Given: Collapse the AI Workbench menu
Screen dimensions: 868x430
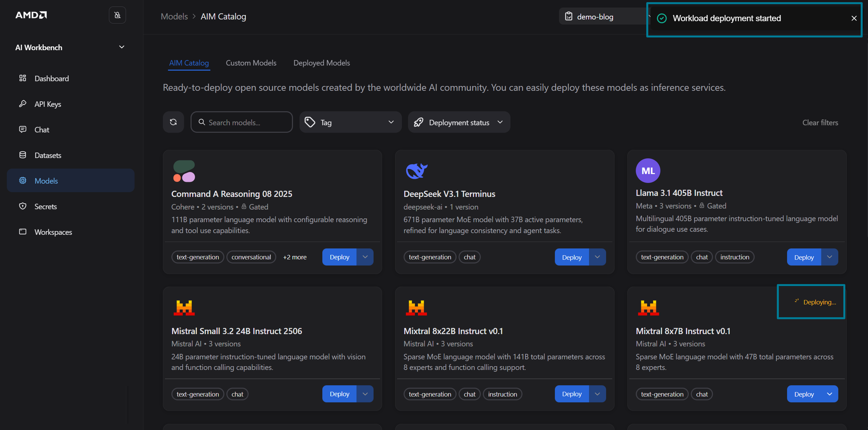Looking at the screenshot, I should tap(122, 47).
